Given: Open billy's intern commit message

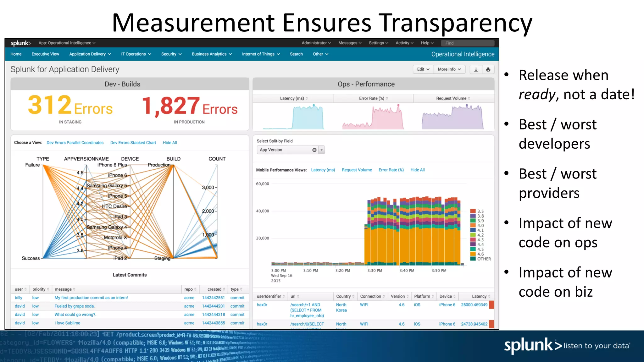Looking at the screenshot, I should (x=91, y=298).
